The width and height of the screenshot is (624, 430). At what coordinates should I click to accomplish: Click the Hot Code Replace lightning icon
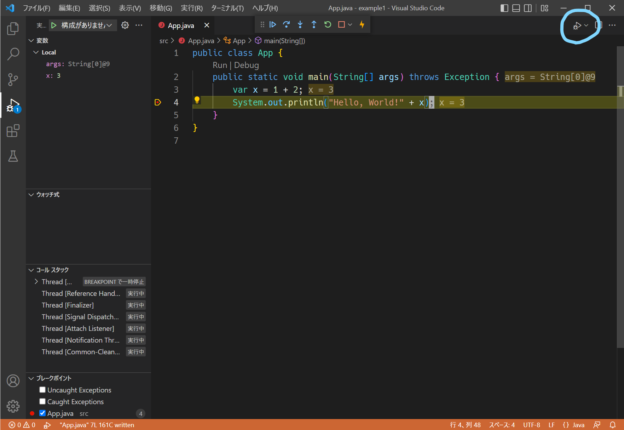362,25
